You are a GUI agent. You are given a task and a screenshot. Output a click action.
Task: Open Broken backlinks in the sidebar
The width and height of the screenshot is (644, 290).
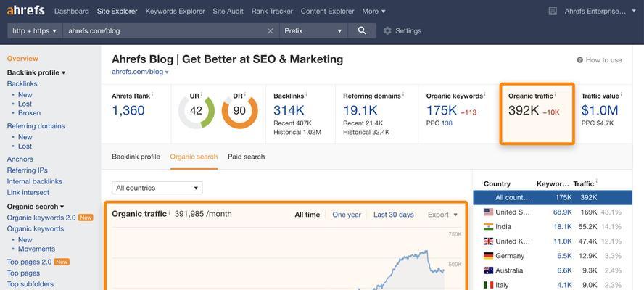pyautogui.click(x=29, y=113)
